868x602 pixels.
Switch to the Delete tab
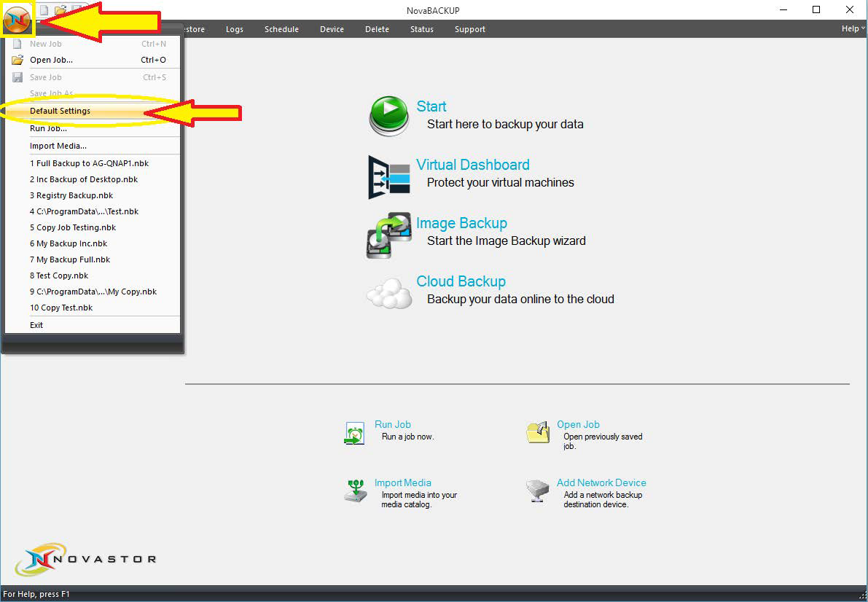(377, 29)
